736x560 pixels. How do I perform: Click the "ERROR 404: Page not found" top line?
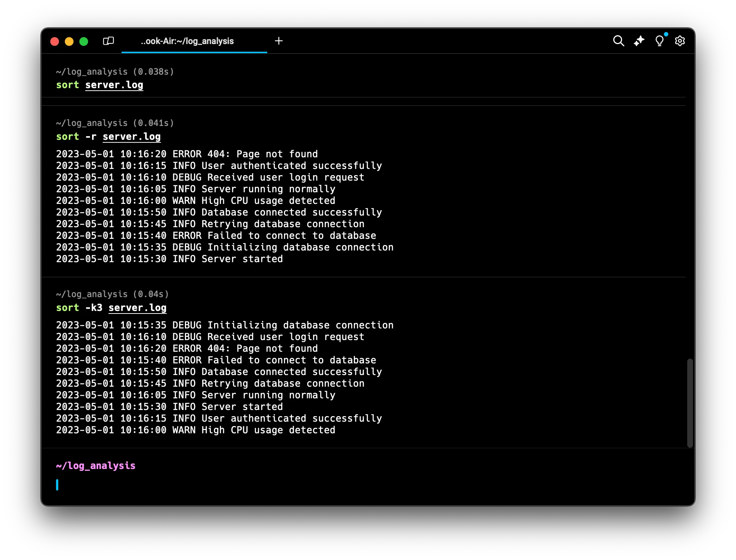pyautogui.click(x=187, y=154)
